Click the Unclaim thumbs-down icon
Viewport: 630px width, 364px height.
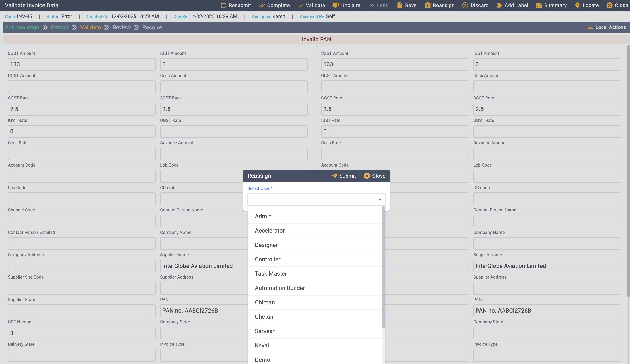[336, 5]
